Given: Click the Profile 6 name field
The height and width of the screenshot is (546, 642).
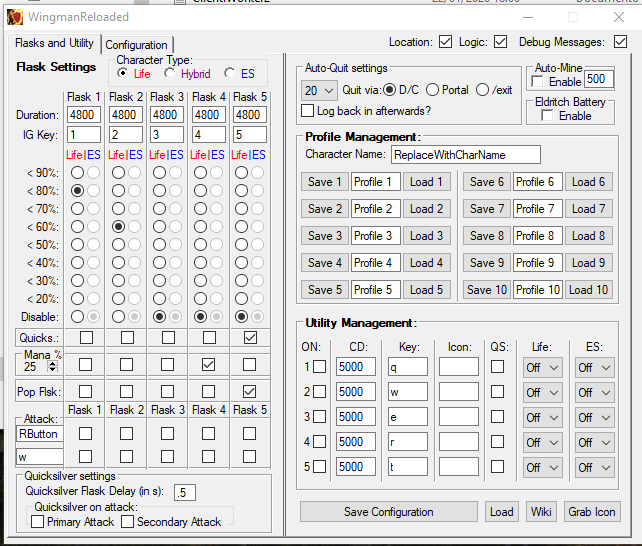Looking at the screenshot, I should pos(538,182).
